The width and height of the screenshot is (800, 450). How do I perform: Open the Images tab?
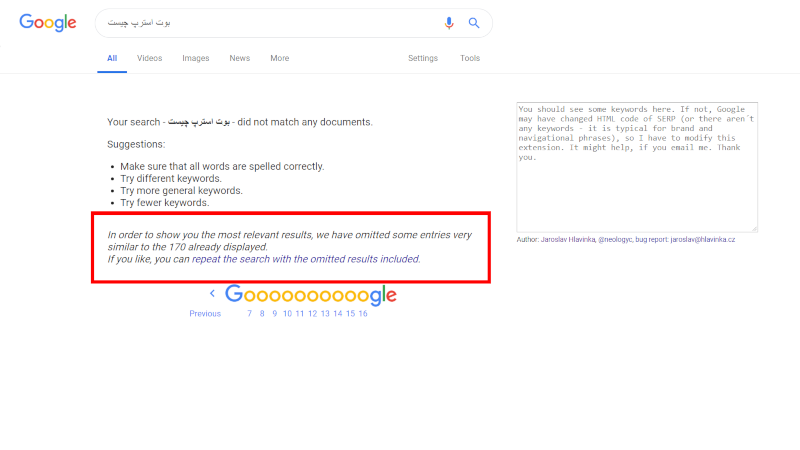tap(196, 58)
